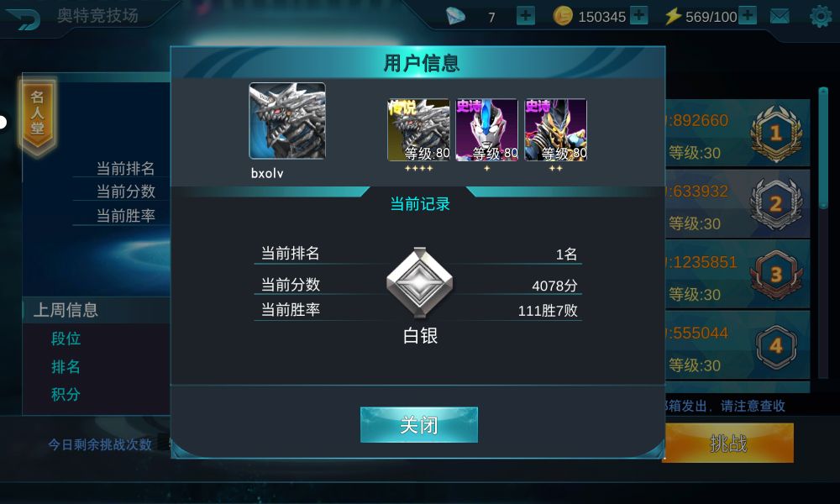840x504 pixels.
Task: Add gold coins with the plus button
Action: (x=638, y=15)
